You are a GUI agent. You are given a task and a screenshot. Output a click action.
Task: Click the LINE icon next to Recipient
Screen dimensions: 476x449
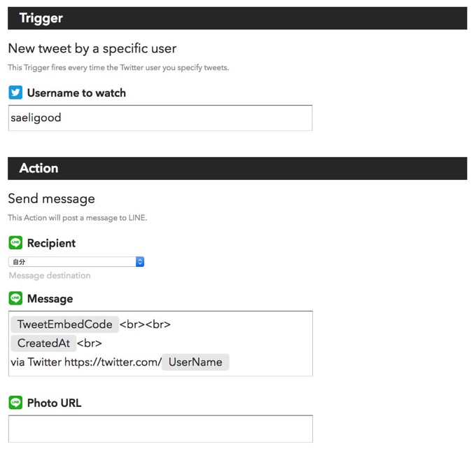pos(15,243)
